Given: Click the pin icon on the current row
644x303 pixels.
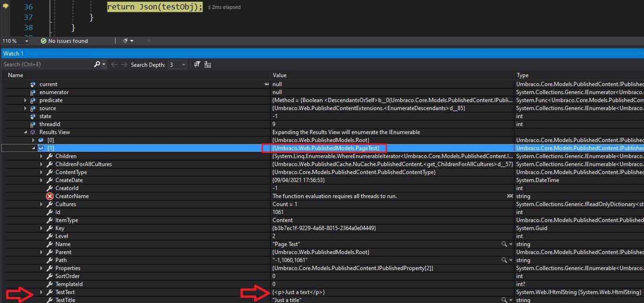Looking at the screenshot, I should pos(267,84).
